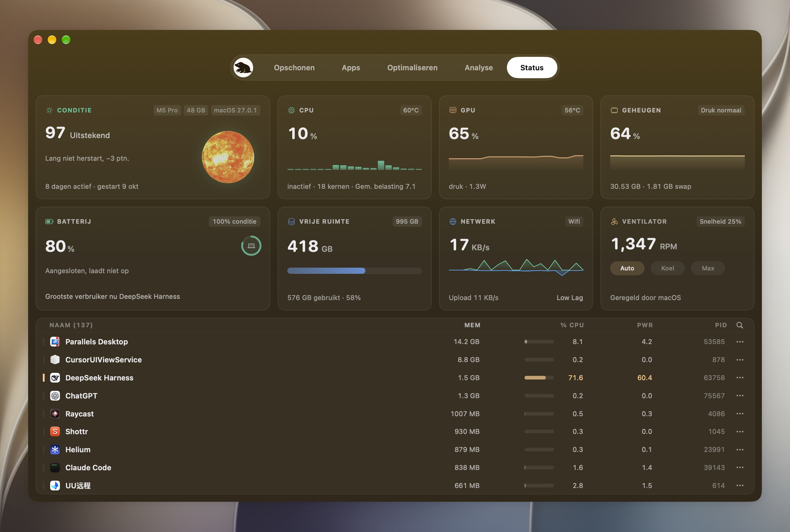Click the free space usage bar

354,271
